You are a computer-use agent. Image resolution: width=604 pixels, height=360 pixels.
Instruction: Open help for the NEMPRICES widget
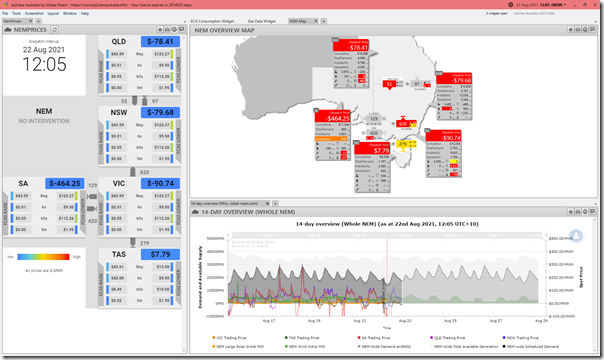pyautogui.click(x=174, y=29)
